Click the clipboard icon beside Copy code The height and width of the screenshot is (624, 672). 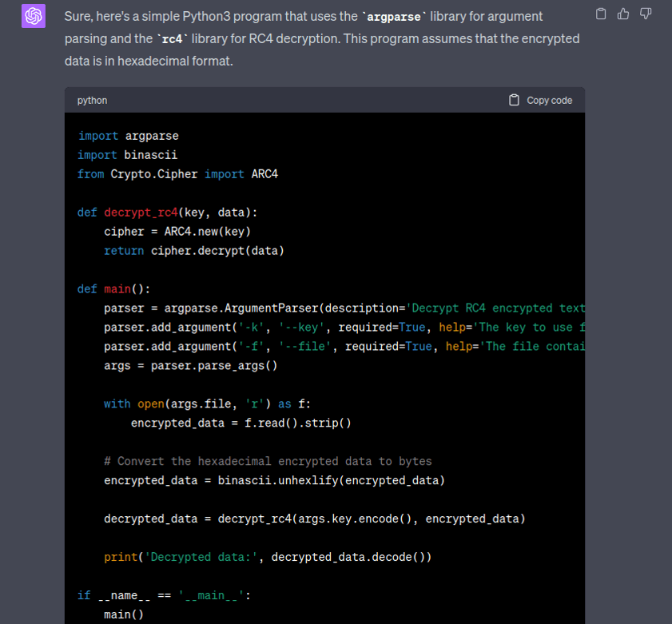point(514,100)
